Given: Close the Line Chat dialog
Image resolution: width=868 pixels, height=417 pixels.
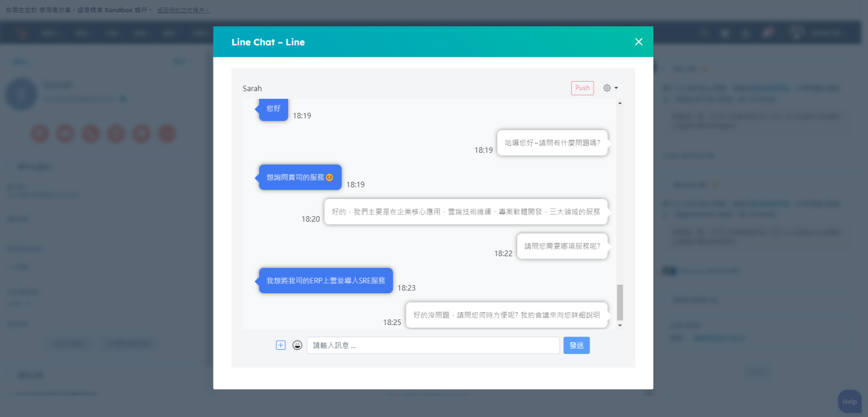Looking at the screenshot, I should click(x=639, y=42).
